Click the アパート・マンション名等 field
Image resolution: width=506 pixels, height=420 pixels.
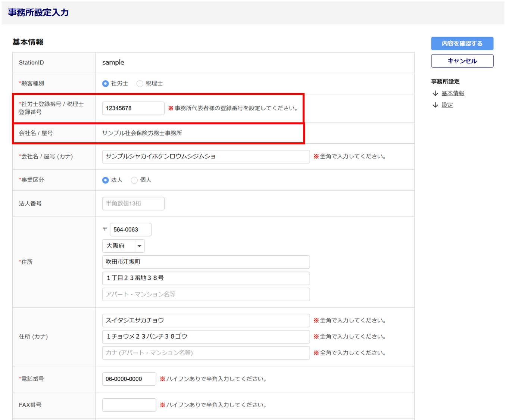coord(206,294)
